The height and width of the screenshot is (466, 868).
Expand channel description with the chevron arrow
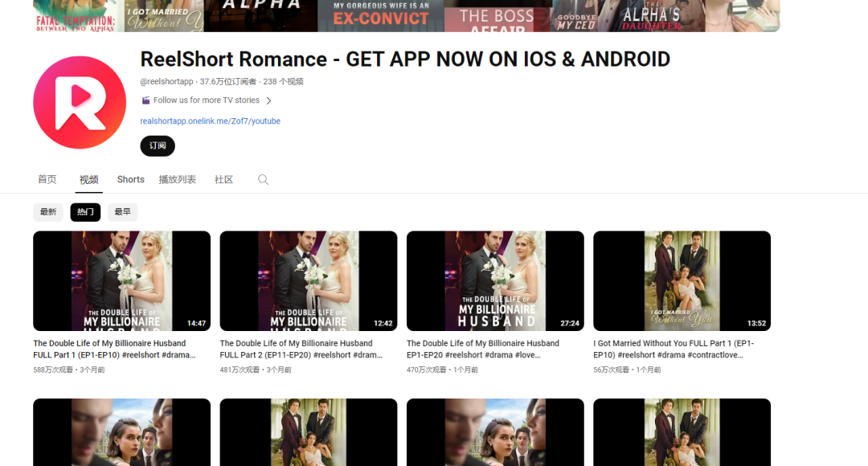(269, 100)
